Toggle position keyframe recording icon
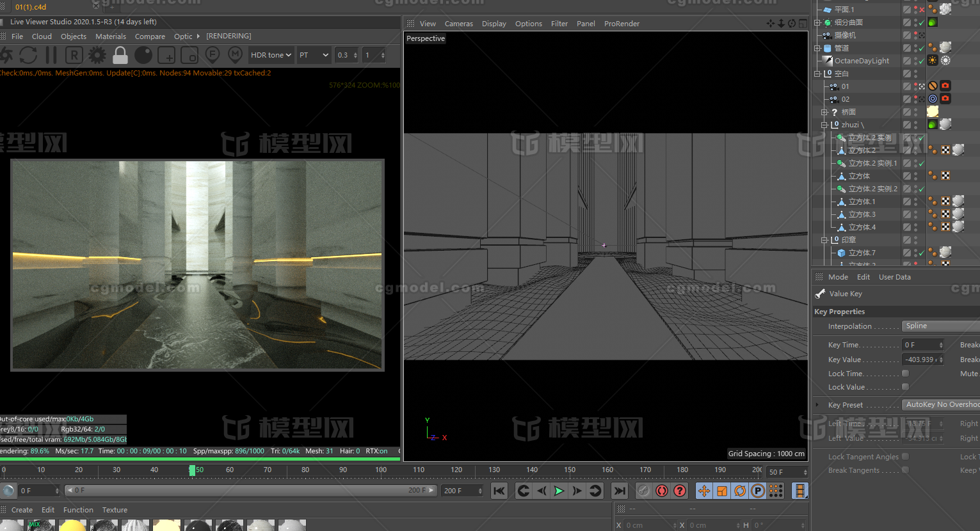Viewport: 980px width, 531px height. pos(704,491)
